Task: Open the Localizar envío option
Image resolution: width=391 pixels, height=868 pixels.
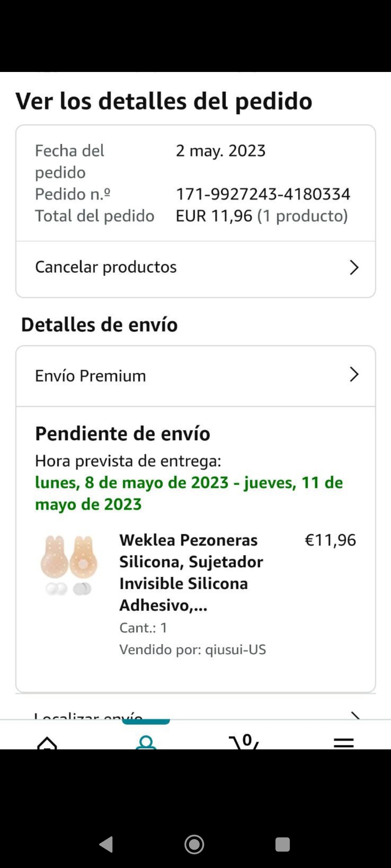Action: (88, 715)
